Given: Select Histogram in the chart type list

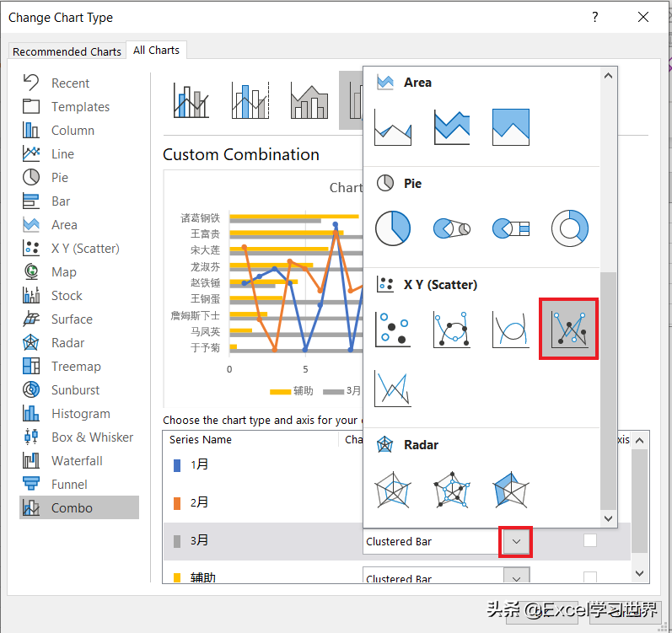Looking at the screenshot, I should pos(79,414).
